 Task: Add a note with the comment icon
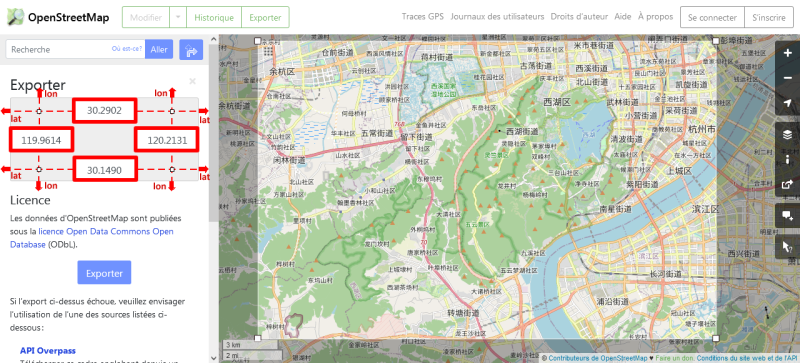click(788, 216)
